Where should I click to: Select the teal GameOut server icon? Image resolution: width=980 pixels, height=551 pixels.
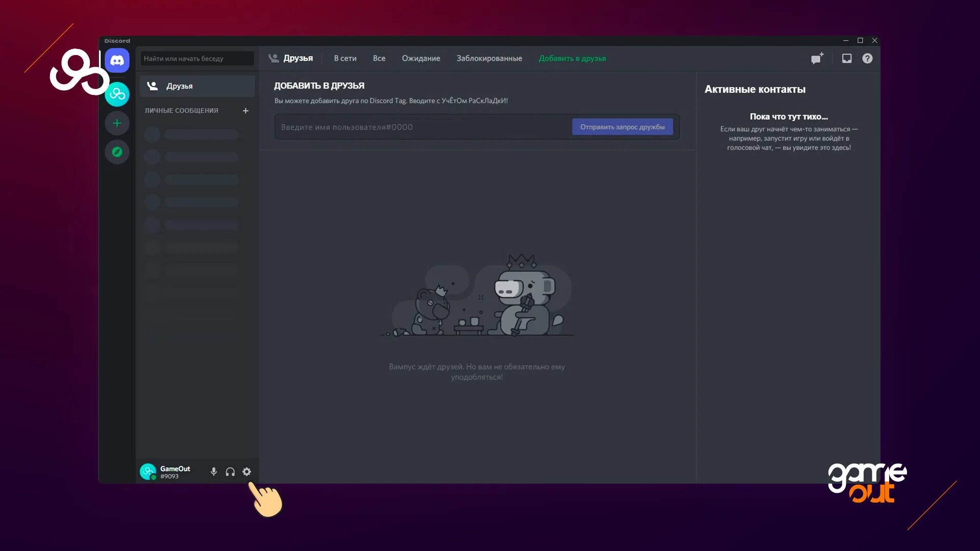coord(117,94)
